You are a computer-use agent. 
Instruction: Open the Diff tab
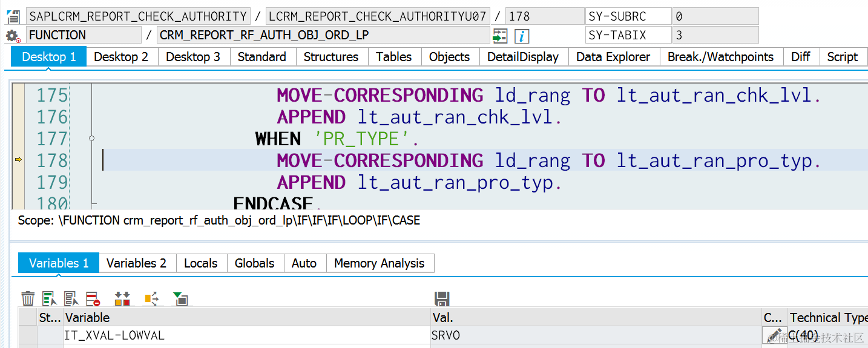801,57
